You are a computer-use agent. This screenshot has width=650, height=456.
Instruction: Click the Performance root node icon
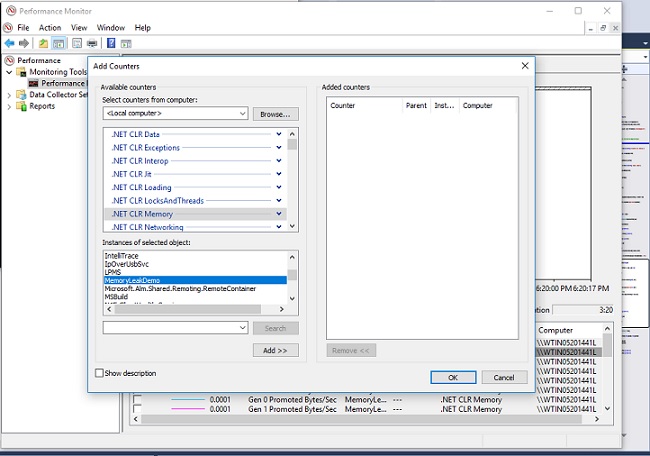[9, 61]
